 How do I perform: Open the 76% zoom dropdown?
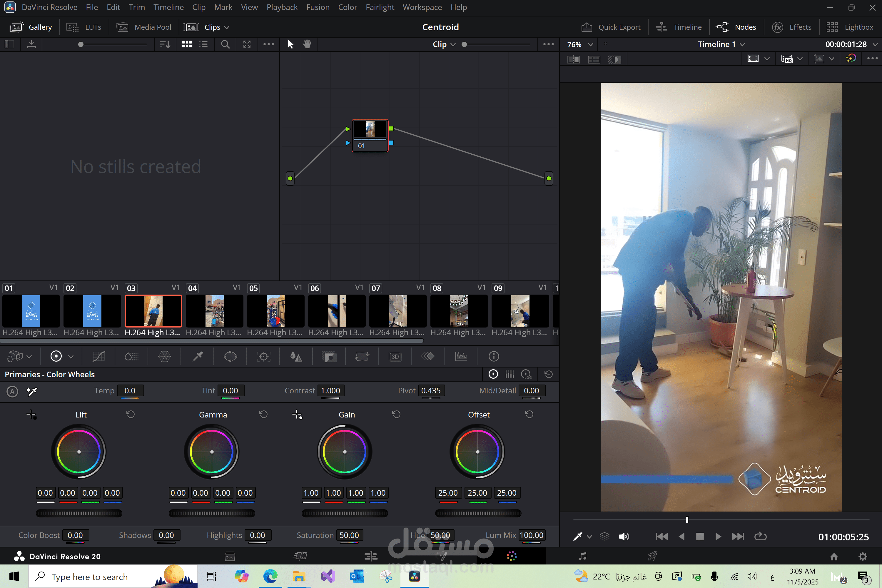click(x=591, y=45)
